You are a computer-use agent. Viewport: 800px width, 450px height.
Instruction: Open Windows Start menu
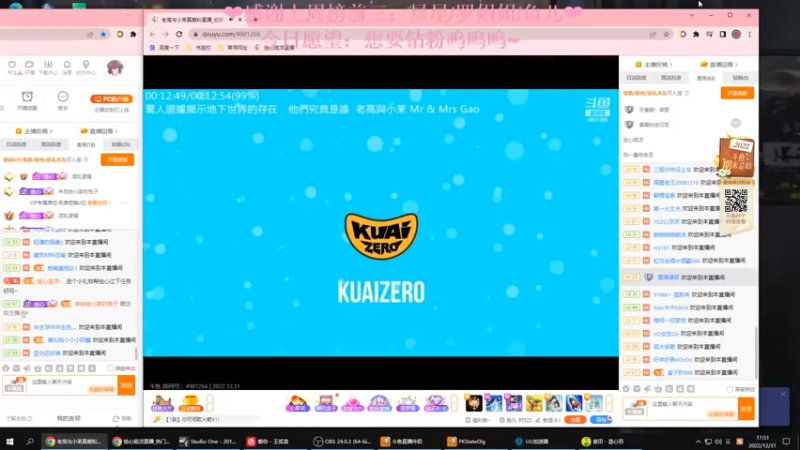(x=10, y=441)
